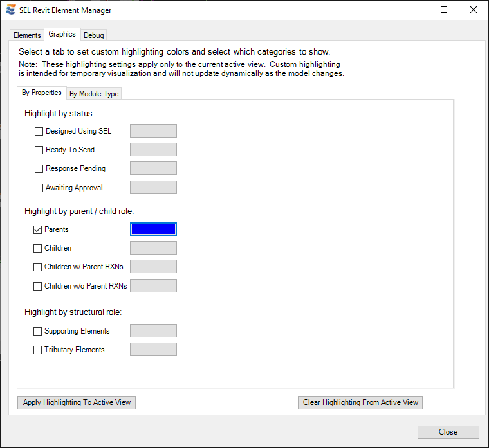The image size is (489, 448).
Task: Select the Graphics tab
Action: [x=62, y=34]
